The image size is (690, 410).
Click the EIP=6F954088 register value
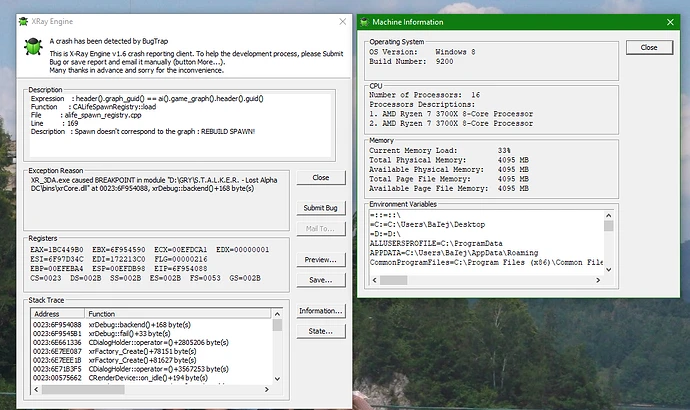click(180, 269)
